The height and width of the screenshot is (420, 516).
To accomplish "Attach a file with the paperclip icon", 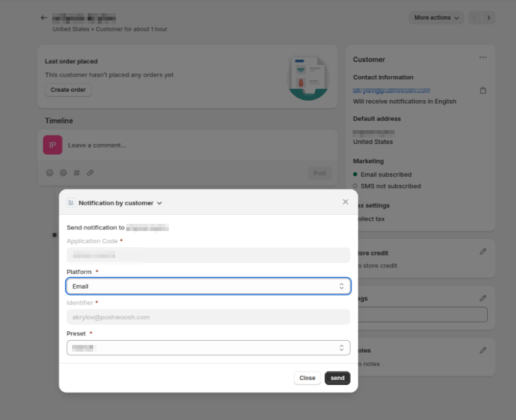I will pyautogui.click(x=90, y=173).
